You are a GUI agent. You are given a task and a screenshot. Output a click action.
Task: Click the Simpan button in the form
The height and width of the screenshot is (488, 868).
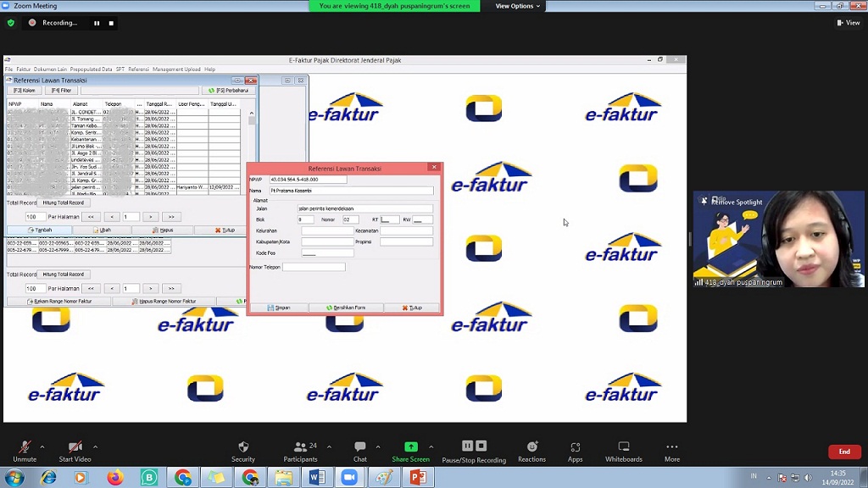pos(279,308)
